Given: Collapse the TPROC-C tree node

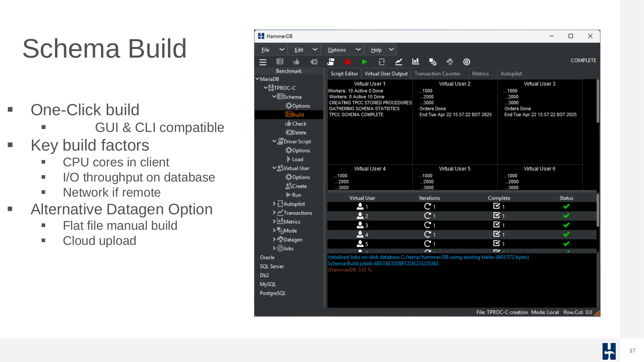Looking at the screenshot, I should pyautogui.click(x=266, y=88).
